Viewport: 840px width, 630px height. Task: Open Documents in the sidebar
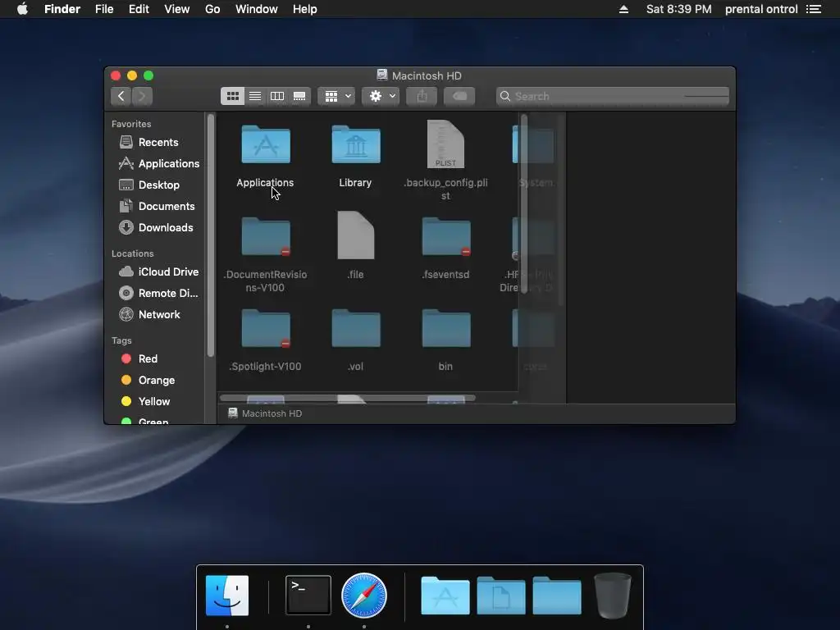155,206
